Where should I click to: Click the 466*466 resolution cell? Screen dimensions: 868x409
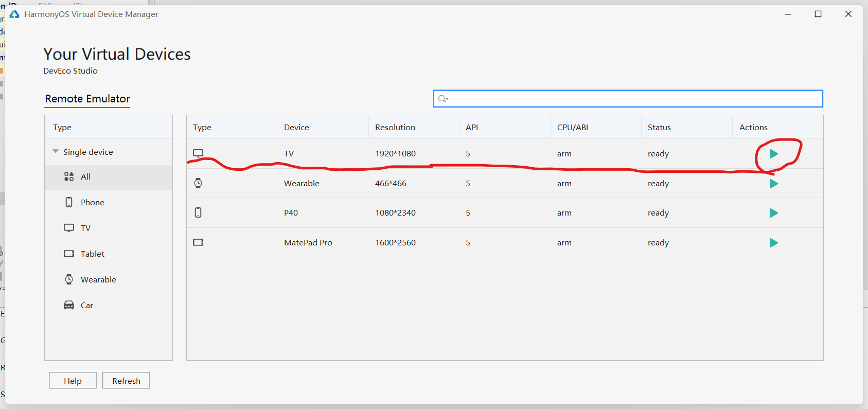(391, 184)
